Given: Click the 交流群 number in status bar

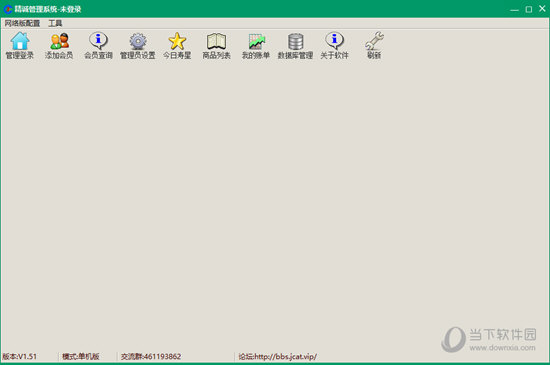Looking at the screenshot, I should coord(162,357).
